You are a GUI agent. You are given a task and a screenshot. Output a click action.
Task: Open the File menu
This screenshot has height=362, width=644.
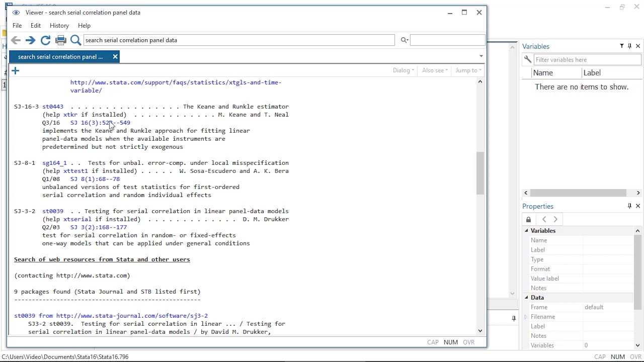coord(17,26)
